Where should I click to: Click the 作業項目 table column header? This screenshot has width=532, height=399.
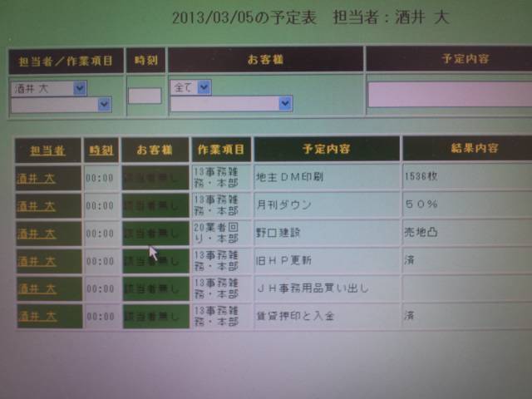[222, 150]
